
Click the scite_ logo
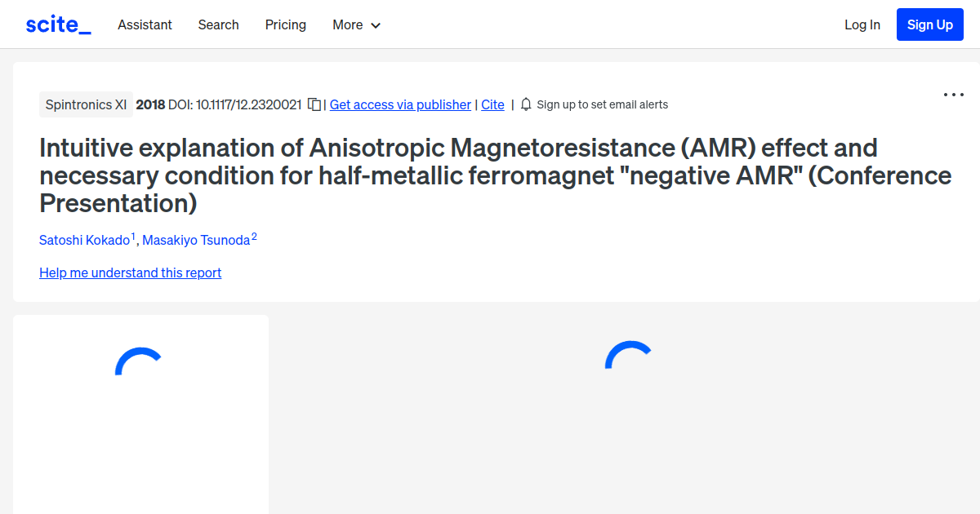point(57,24)
